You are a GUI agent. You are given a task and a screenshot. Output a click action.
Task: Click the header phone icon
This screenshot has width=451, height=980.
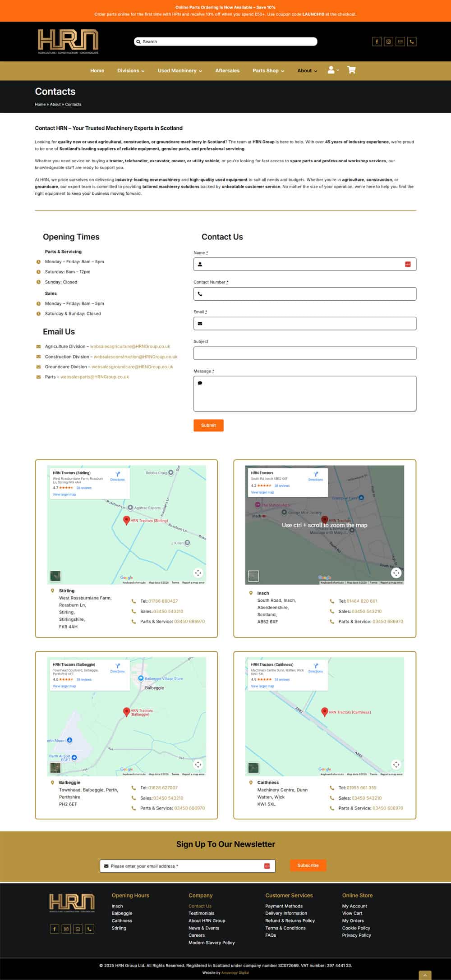[412, 41]
